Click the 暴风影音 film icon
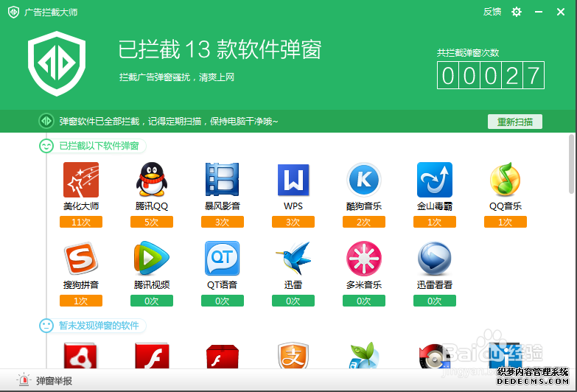The height and width of the screenshot is (392, 577). (x=223, y=179)
